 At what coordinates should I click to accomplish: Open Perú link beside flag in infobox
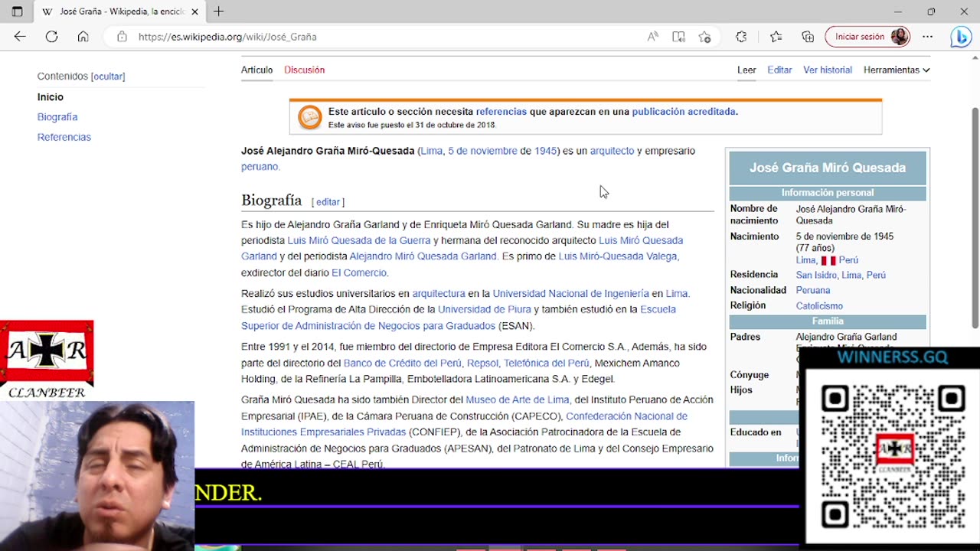848,260
